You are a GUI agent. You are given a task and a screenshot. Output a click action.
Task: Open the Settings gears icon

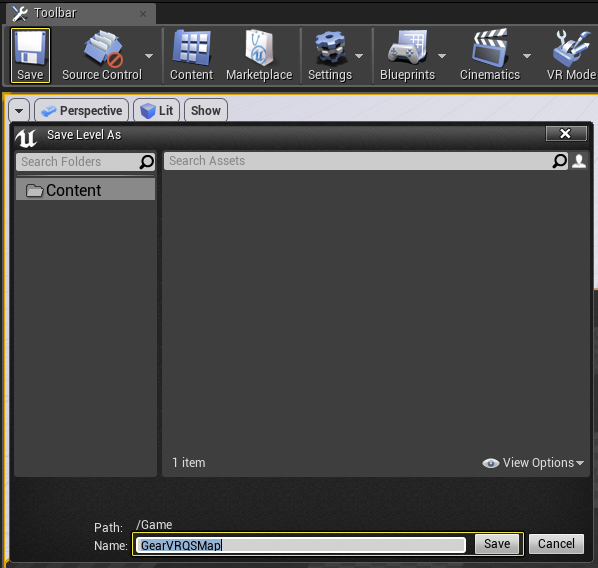pos(330,48)
